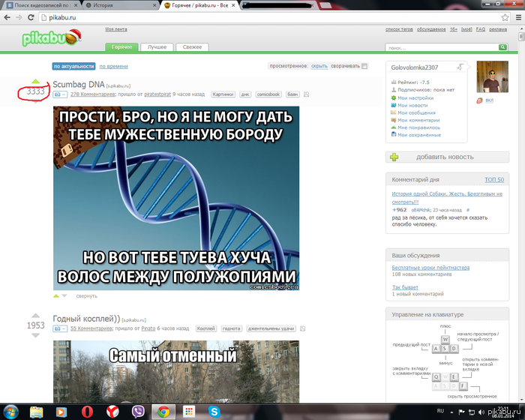Image resolution: width=525 pixels, height=420 pixels.
Task: Open Yandex browser from the taskbar
Action: [x=112, y=412]
